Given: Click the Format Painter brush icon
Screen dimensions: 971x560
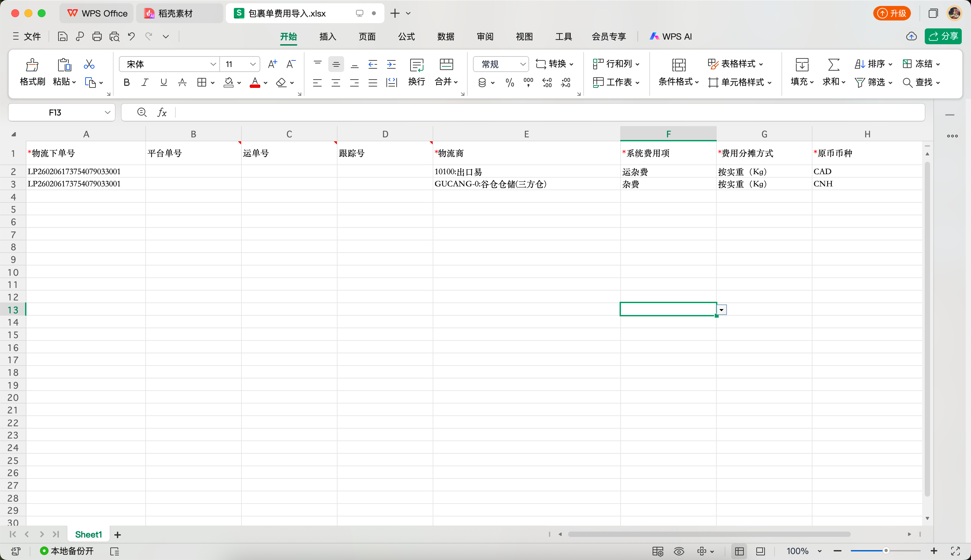Looking at the screenshot, I should click(32, 65).
